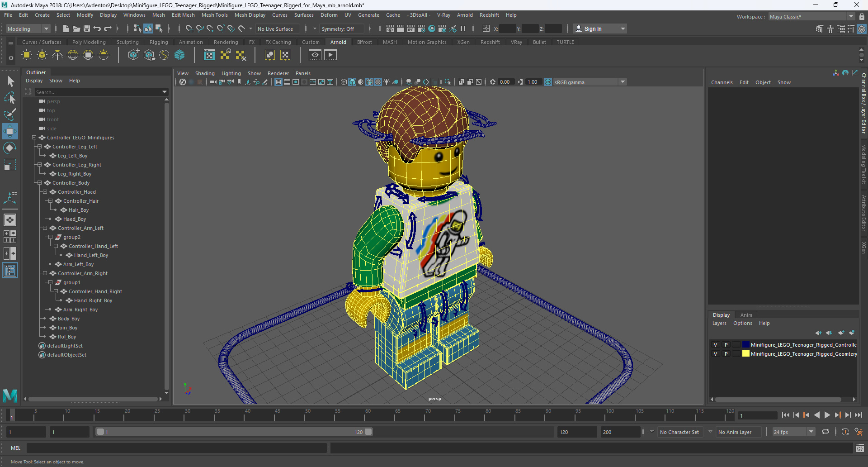
Task: Create Arnold StandIn from shelf
Action: coord(133,55)
